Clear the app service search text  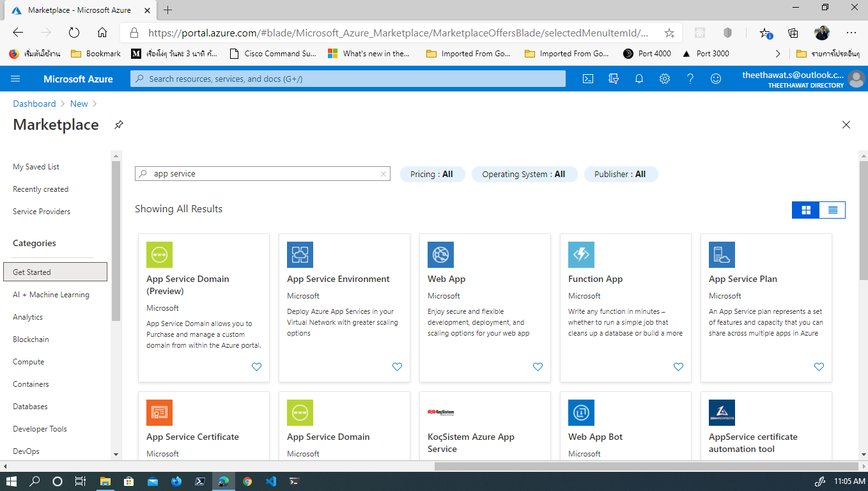tap(384, 174)
